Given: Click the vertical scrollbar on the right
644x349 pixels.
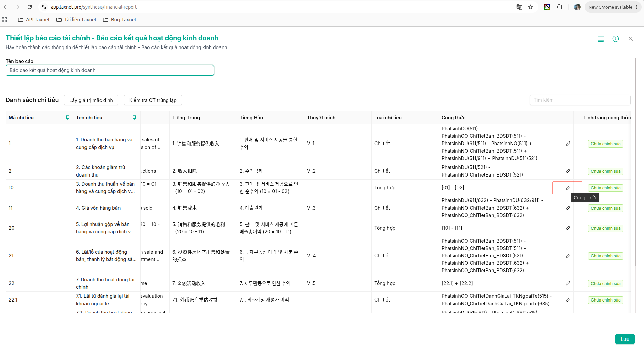Looking at the screenshot, I should (635, 162).
